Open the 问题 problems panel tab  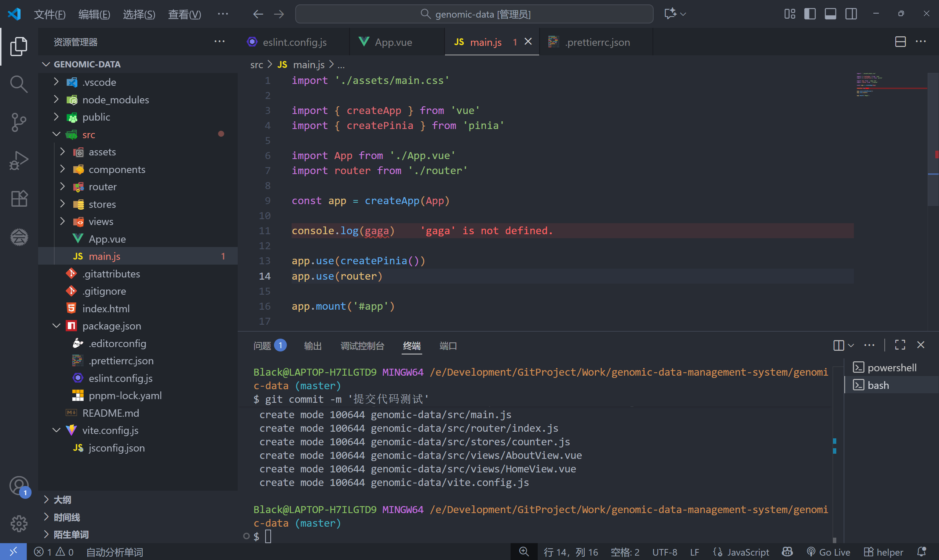coord(262,346)
